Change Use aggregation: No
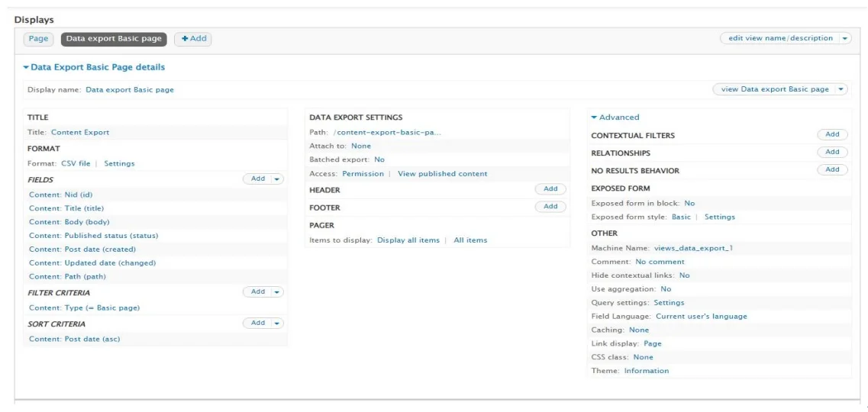 666,289
